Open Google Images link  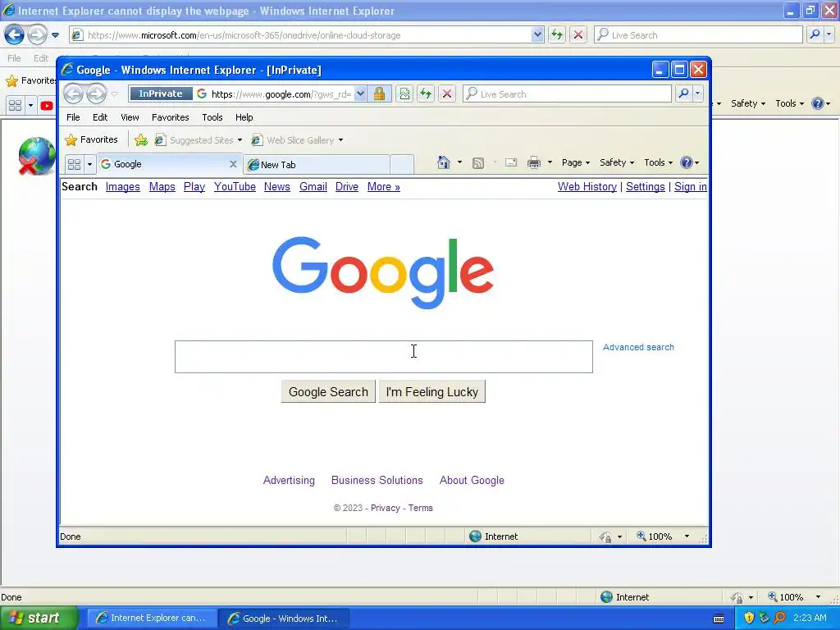[x=123, y=186]
